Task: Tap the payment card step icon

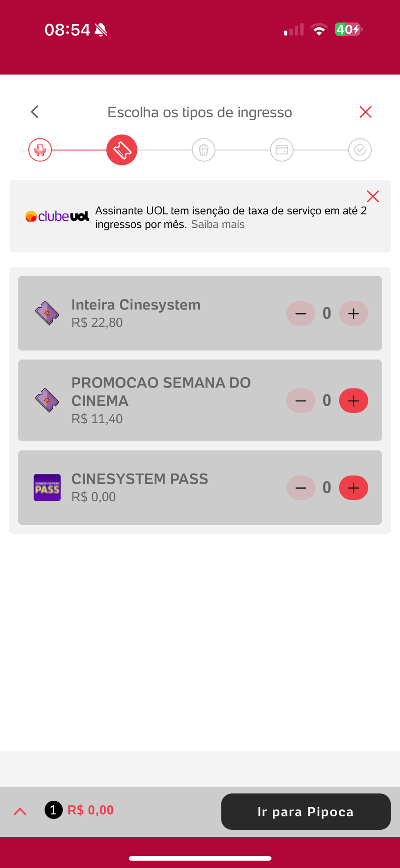Action: point(282,150)
